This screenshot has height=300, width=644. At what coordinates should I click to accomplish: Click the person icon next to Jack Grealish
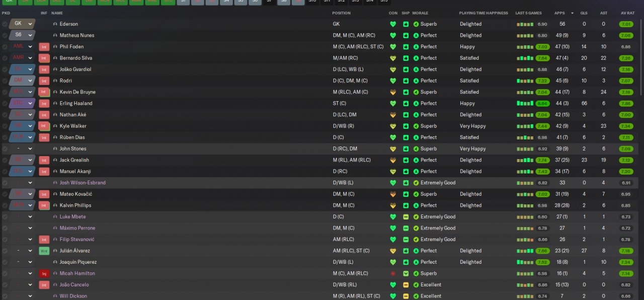tap(55, 160)
